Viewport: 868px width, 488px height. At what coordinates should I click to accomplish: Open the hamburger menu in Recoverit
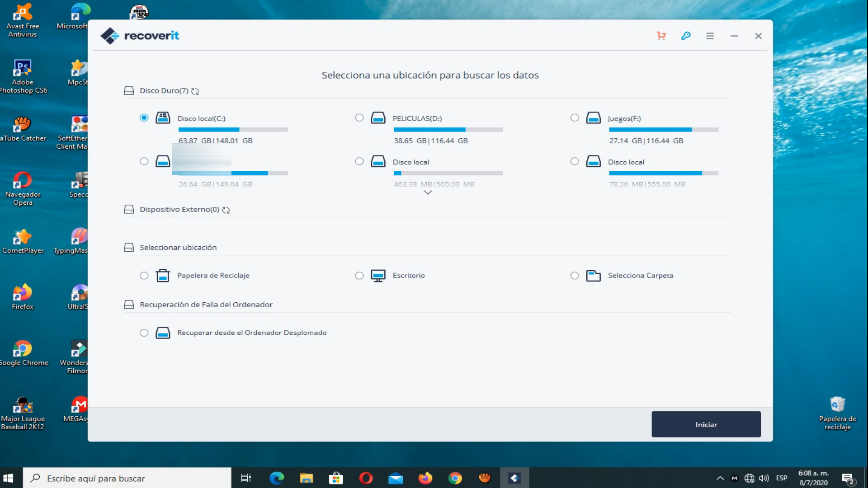(x=710, y=36)
